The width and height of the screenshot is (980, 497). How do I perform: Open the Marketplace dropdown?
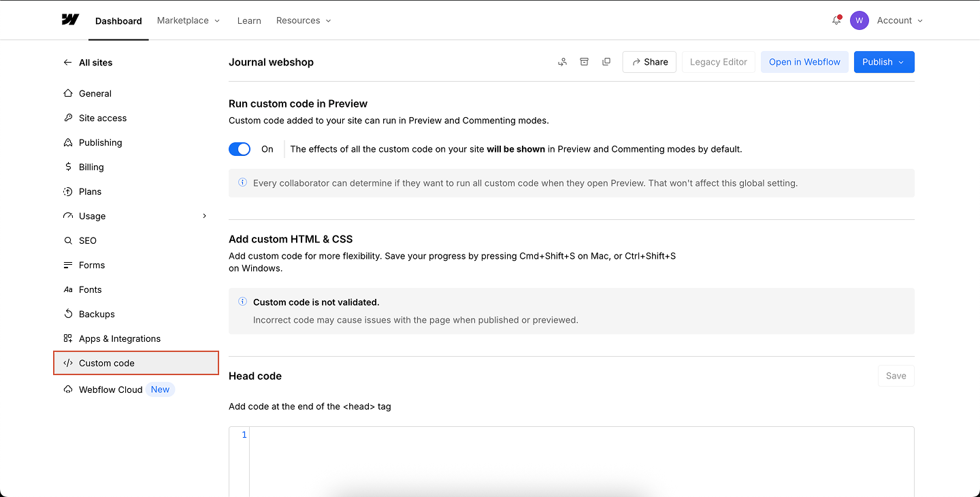189,20
